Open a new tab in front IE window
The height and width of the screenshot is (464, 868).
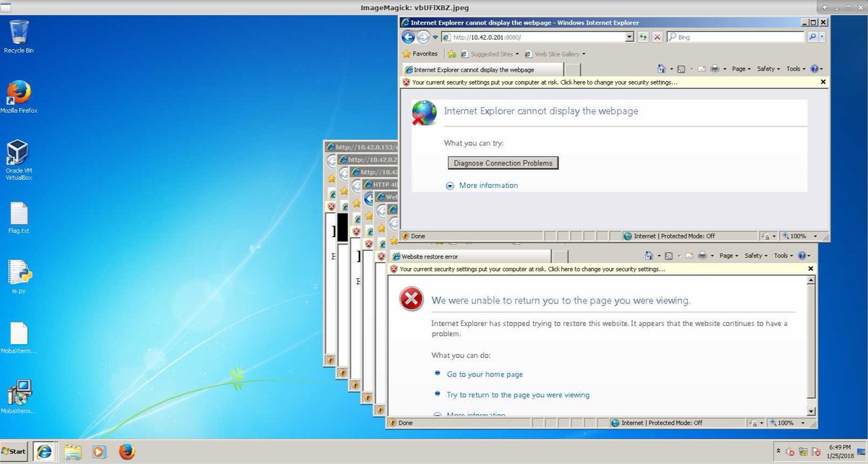571,69
